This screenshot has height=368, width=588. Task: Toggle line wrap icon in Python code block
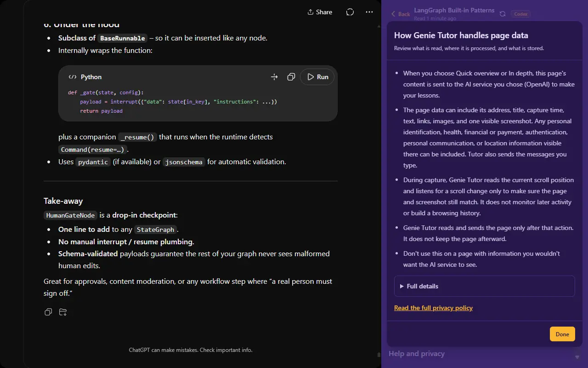tap(274, 77)
